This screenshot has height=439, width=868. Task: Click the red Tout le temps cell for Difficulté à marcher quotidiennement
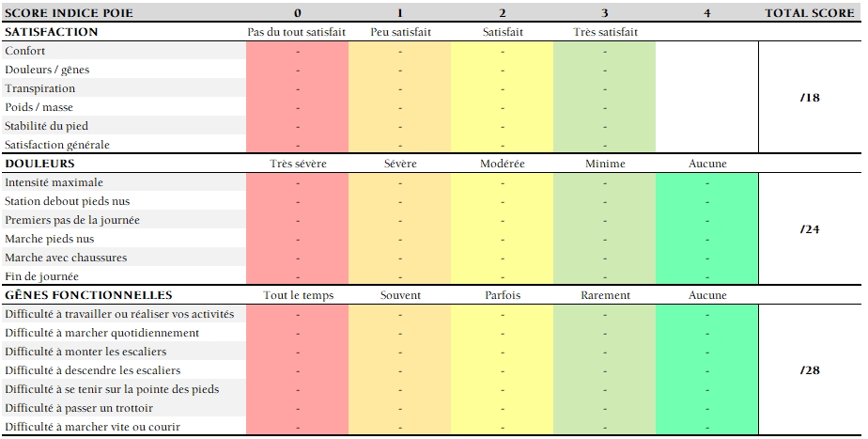pyautogui.click(x=297, y=333)
